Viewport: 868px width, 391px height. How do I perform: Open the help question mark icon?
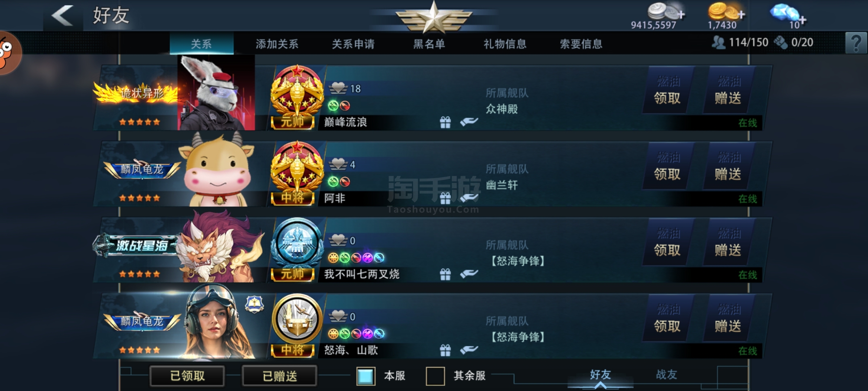point(856,43)
